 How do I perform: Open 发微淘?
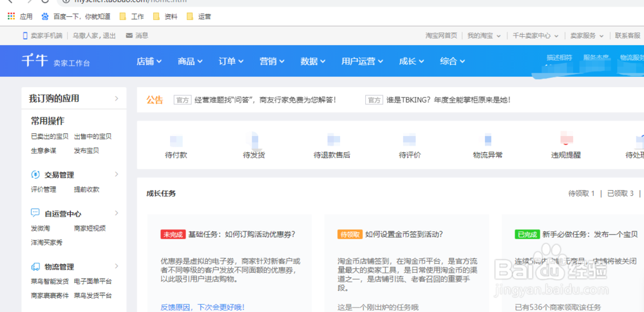[x=40, y=228]
